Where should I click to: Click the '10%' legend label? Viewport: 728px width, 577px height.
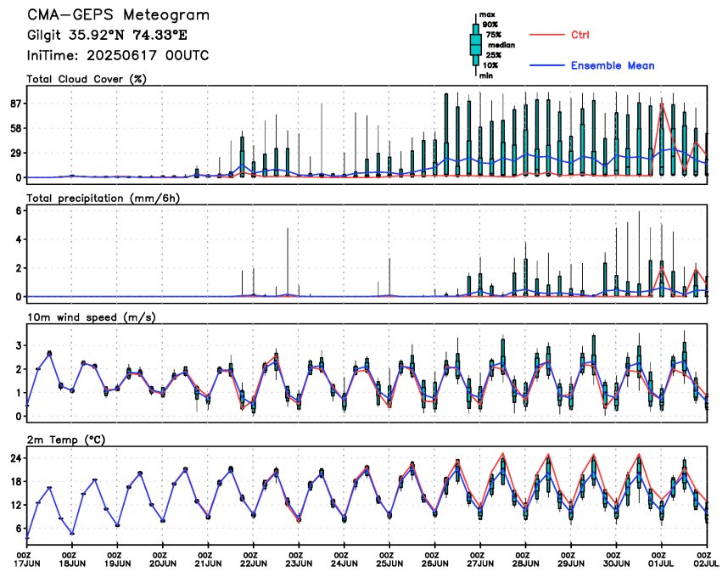click(x=490, y=65)
